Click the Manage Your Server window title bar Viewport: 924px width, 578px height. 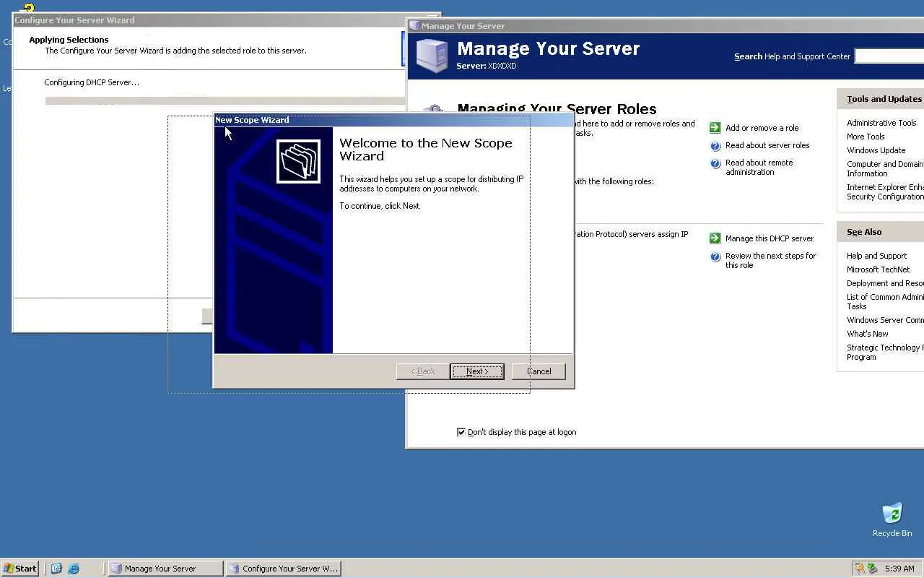pos(666,26)
